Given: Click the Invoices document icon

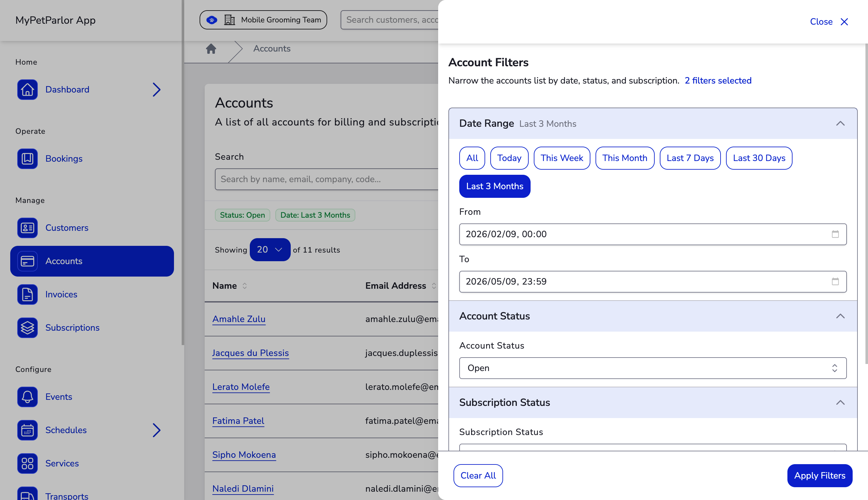Looking at the screenshot, I should click(28, 294).
